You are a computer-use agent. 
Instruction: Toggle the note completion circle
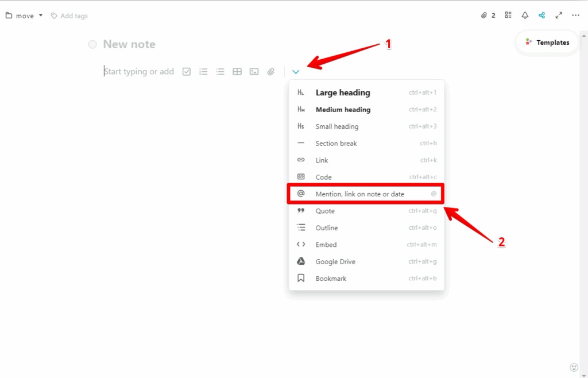click(92, 45)
